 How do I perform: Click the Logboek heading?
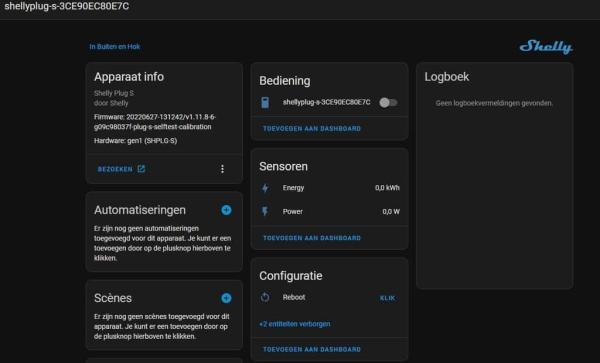[447, 77]
